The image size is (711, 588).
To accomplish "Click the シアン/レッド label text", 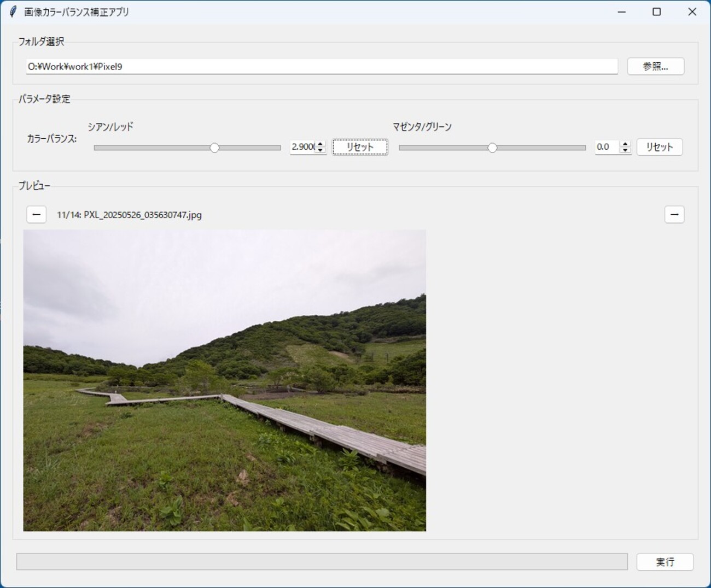I will 110,127.
